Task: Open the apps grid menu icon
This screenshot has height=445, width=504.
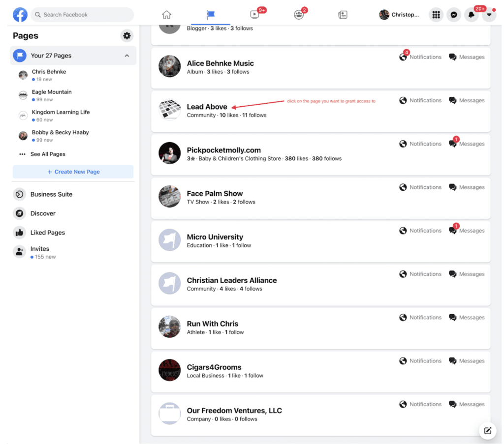Action: pyautogui.click(x=436, y=14)
